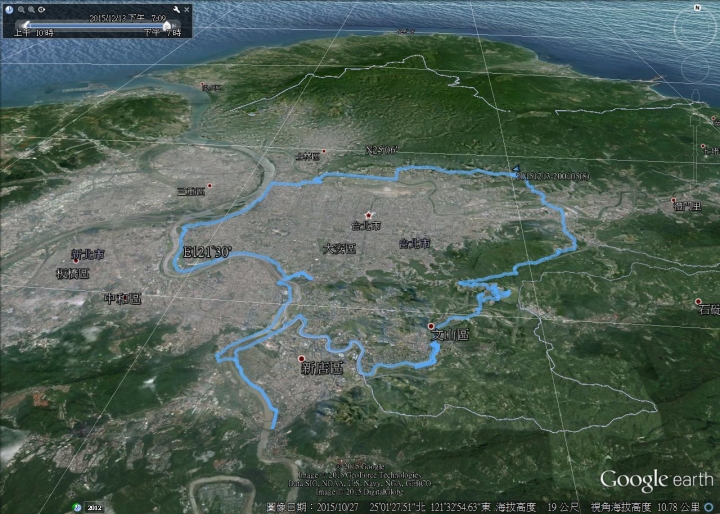Click the look-around compass ring
The height and width of the screenshot is (514, 720).
click(696, 28)
